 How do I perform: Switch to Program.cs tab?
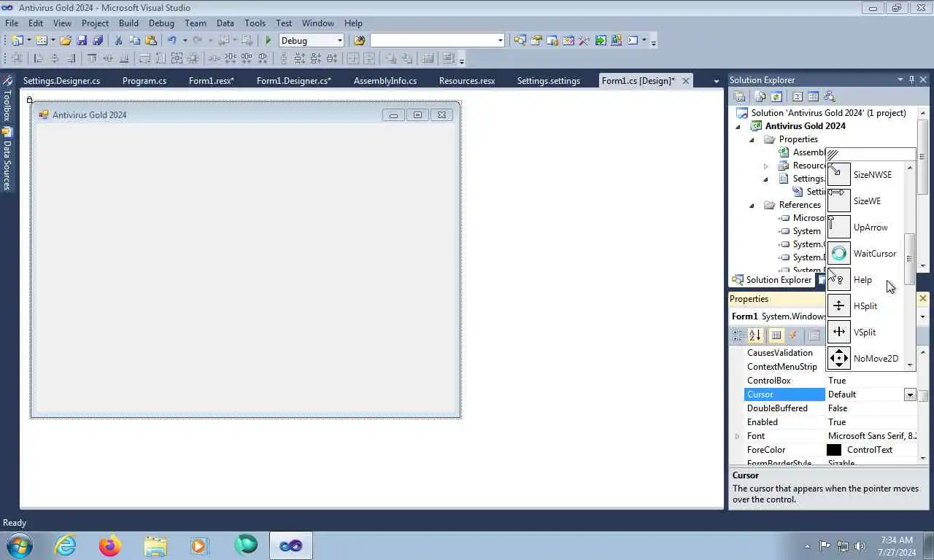point(144,81)
